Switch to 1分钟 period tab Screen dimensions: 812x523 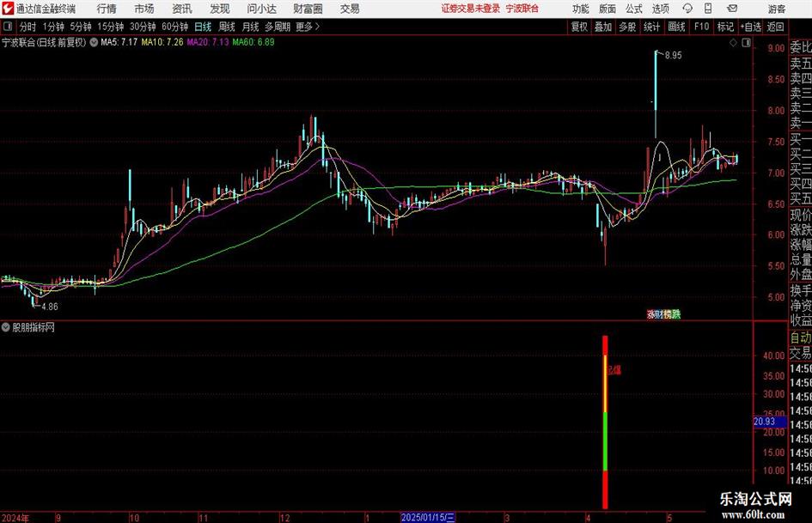53,27
